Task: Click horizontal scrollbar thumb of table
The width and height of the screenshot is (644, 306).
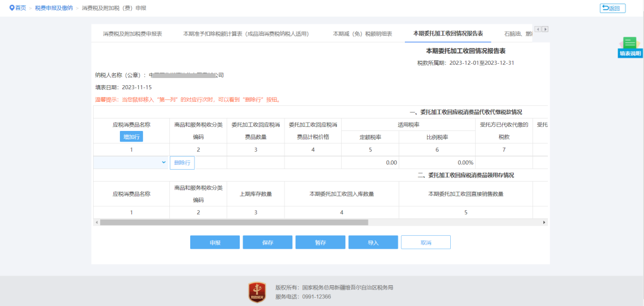Action: 234,222
